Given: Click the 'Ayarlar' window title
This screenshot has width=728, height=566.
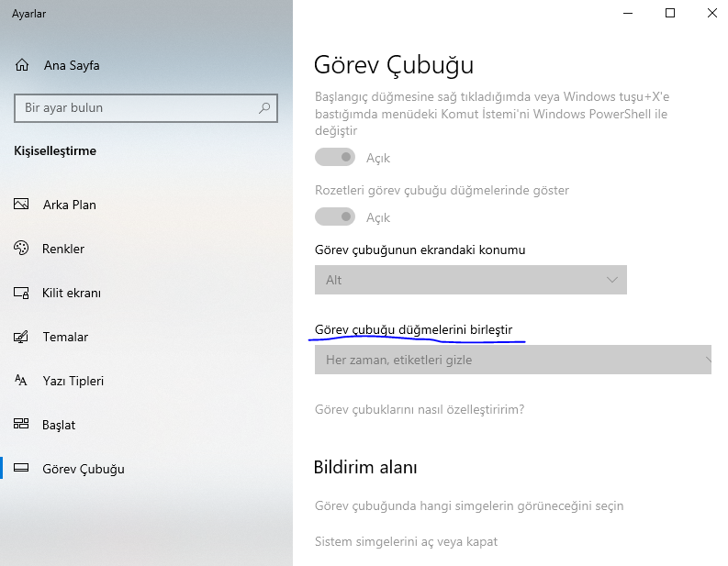Looking at the screenshot, I should pos(28,14).
